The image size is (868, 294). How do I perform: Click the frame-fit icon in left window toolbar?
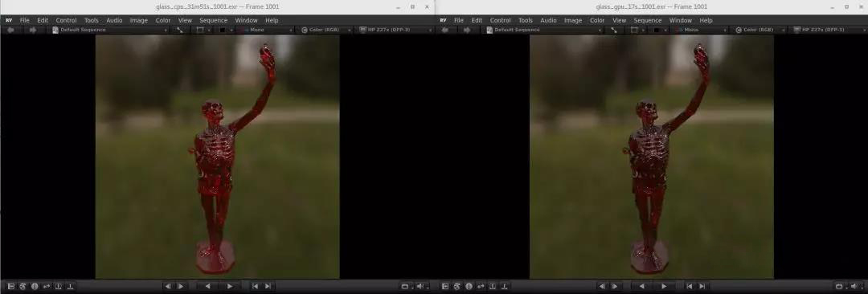tap(180, 30)
